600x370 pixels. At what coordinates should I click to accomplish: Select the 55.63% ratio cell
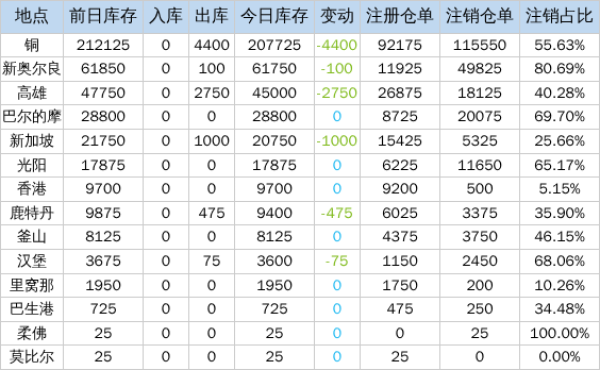(x=559, y=45)
